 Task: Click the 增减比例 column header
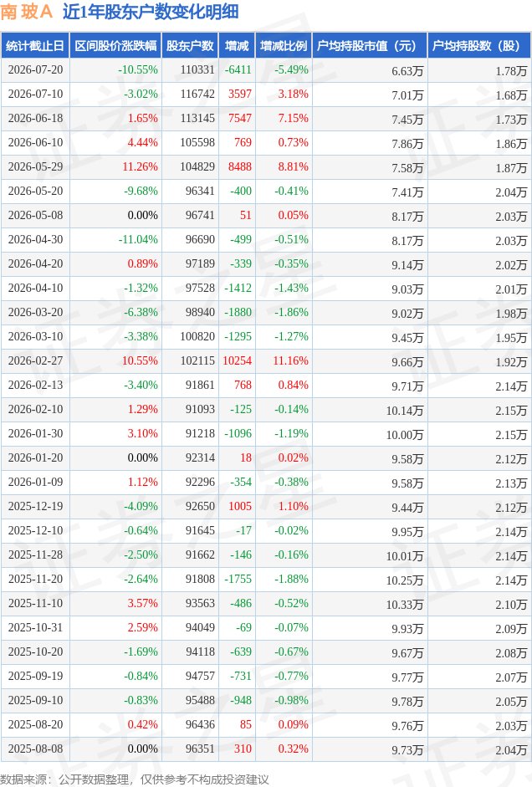pos(284,46)
